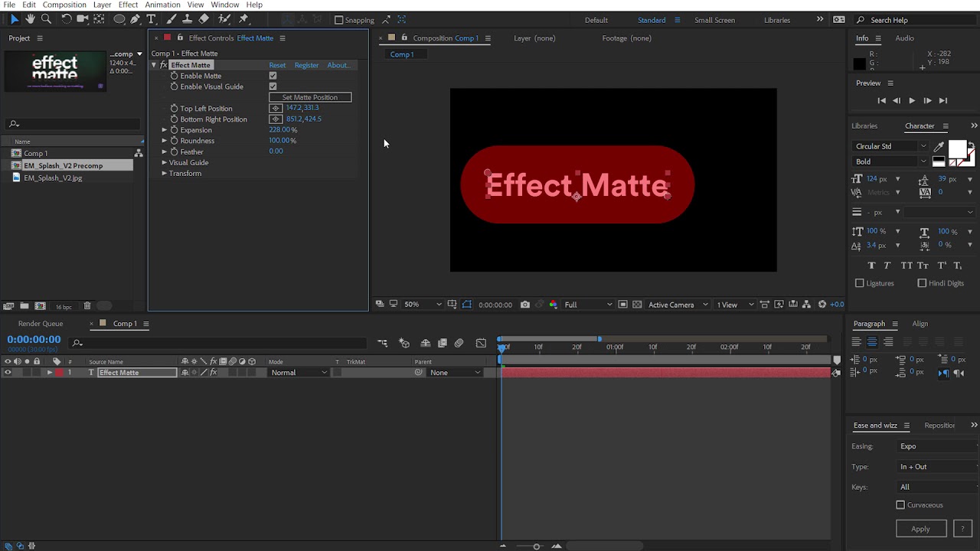
Task: Take a snapshot with the camera icon
Action: (x=524, y=305)
